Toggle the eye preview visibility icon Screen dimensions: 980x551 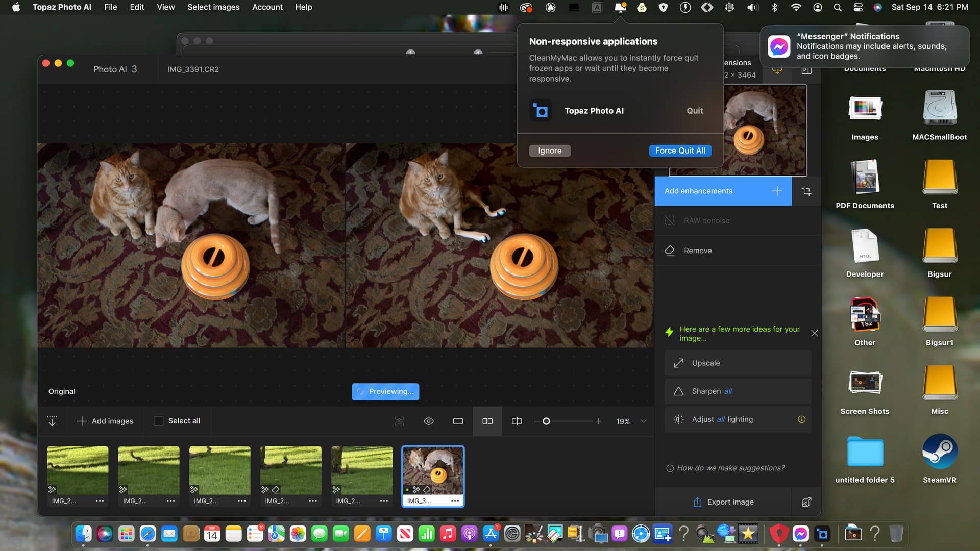tap(429, 421)
